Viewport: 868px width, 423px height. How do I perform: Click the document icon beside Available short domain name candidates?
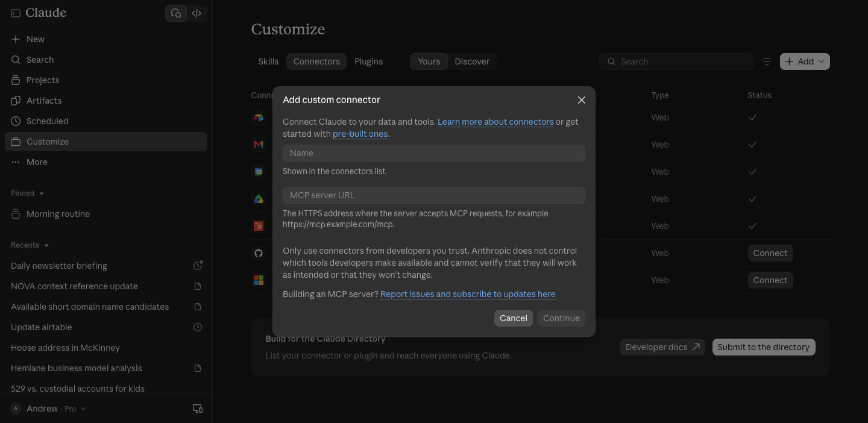point(198,307)
